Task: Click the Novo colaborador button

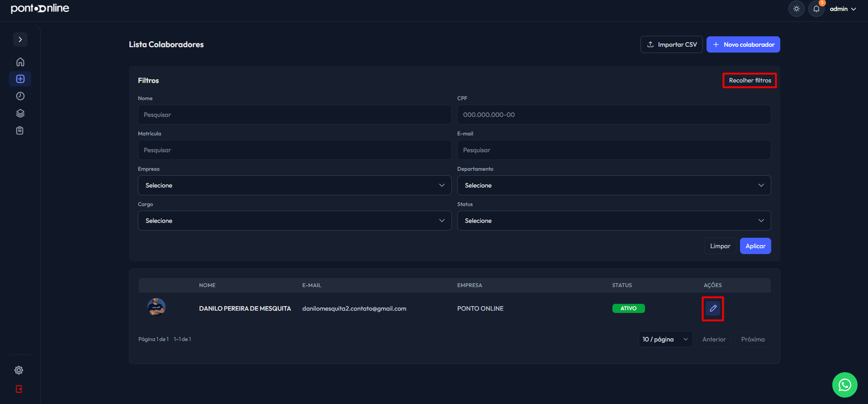Action: point(743,45)
